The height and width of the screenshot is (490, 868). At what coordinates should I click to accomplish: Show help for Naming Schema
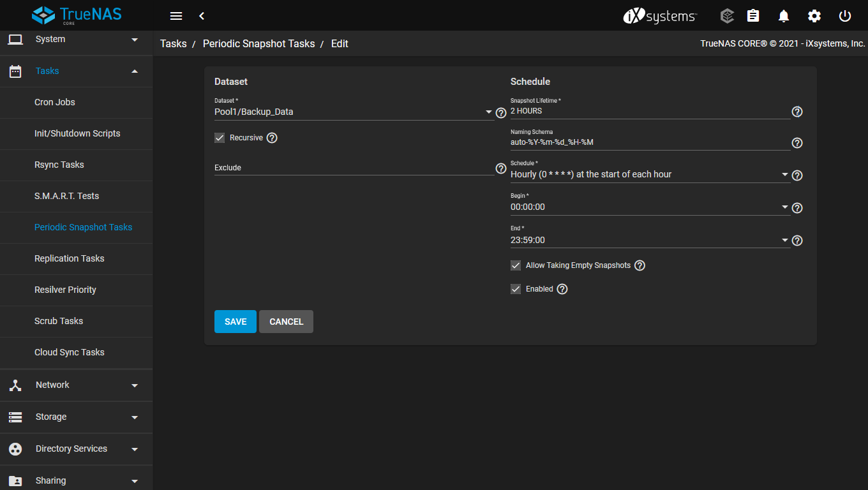(797, 143)
